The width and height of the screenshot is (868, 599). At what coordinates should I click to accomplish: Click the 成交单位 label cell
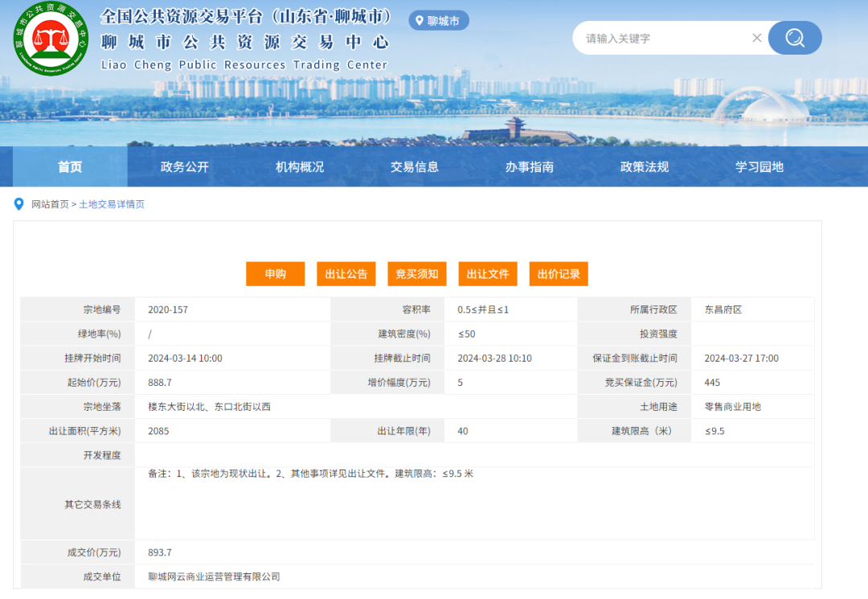coord(78,576)
